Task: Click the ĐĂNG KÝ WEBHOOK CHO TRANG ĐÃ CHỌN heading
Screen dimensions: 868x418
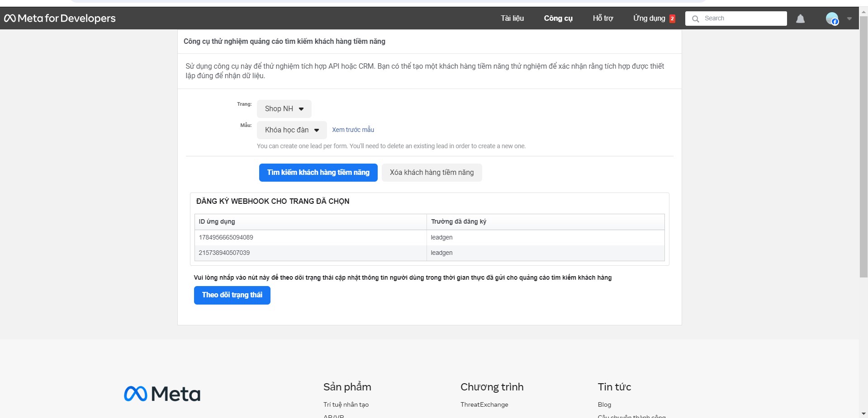Action: [x=273, y=201]
